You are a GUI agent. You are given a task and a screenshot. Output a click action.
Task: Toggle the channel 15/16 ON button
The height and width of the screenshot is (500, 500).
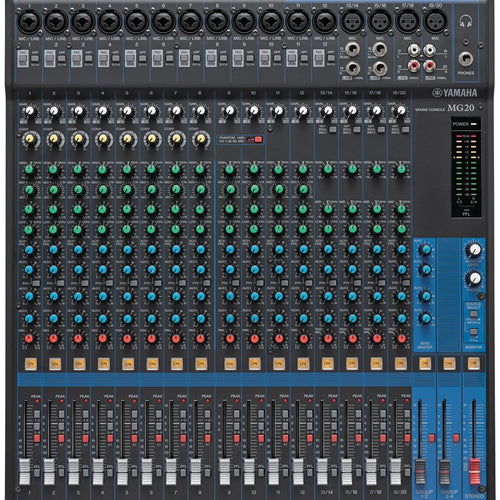[x=352, y=364]
